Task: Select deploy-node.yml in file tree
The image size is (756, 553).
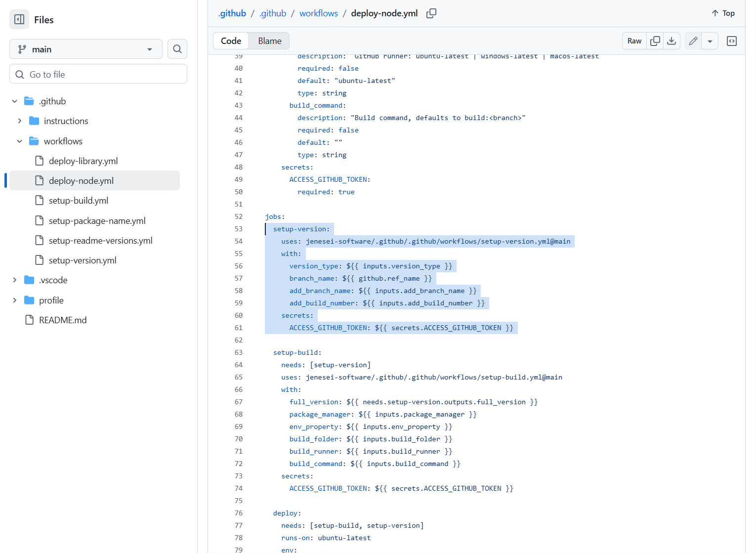Action: [94, 181]
